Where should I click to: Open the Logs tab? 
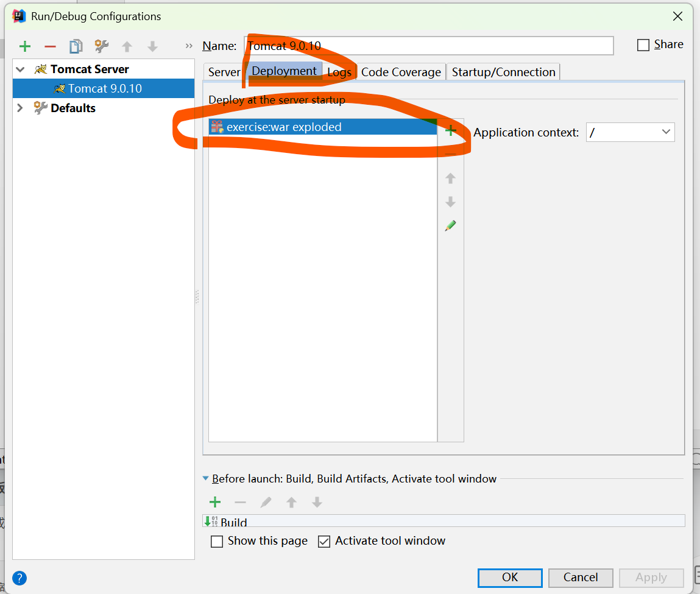tap(339, 72)
